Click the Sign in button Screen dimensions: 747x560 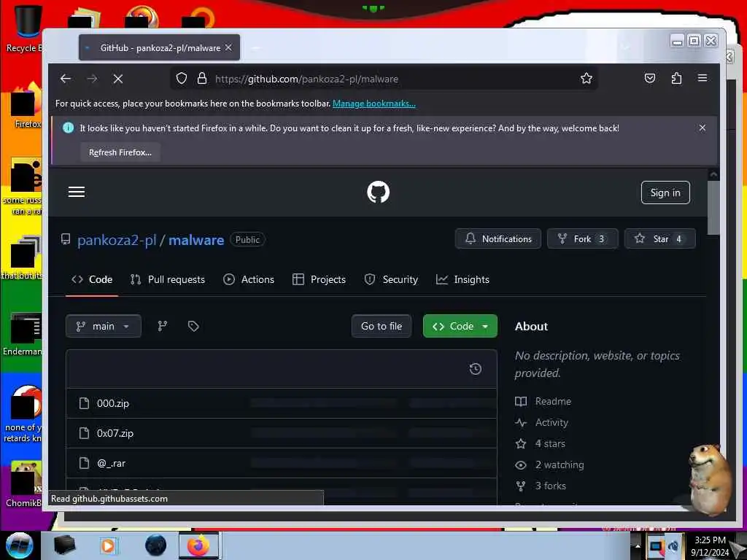(x=665, y=192)
